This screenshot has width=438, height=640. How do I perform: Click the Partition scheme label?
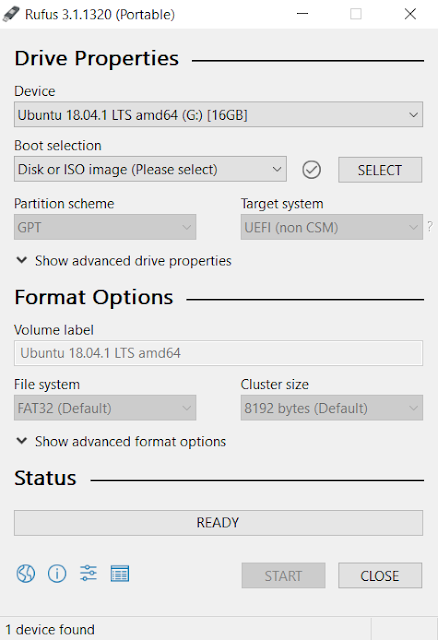coord(64,204)
